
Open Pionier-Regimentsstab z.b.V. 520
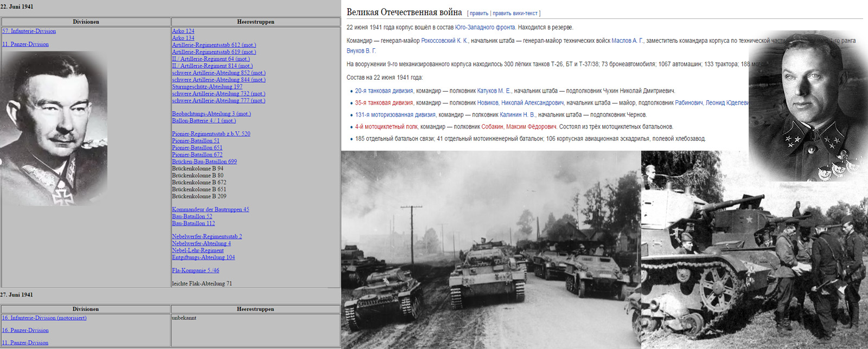pos(211,134)
